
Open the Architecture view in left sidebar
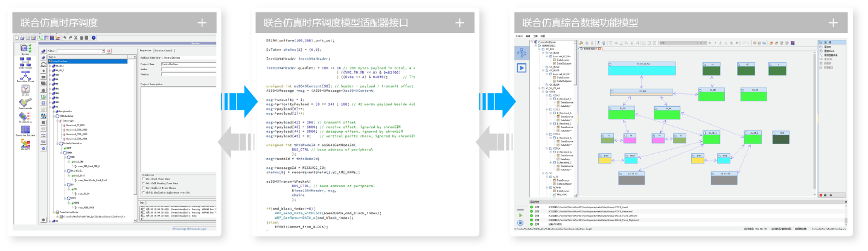(x=26, y=64)
